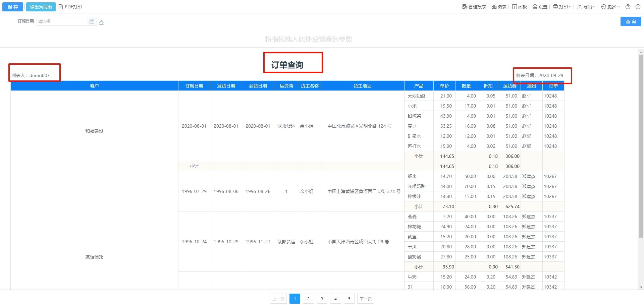Expand the 更多 more options dropdown

click(x=610, y=7)
